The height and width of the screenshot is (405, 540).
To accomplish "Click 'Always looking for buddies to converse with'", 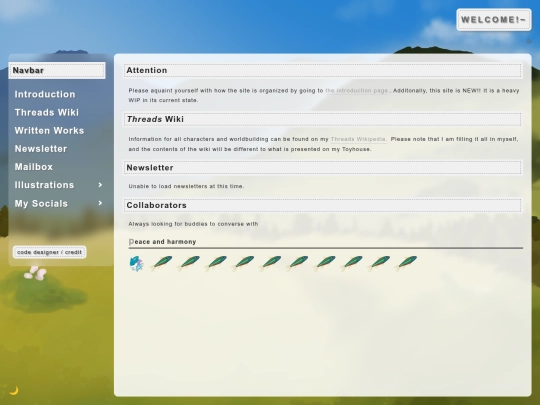I will coord(193,224).
